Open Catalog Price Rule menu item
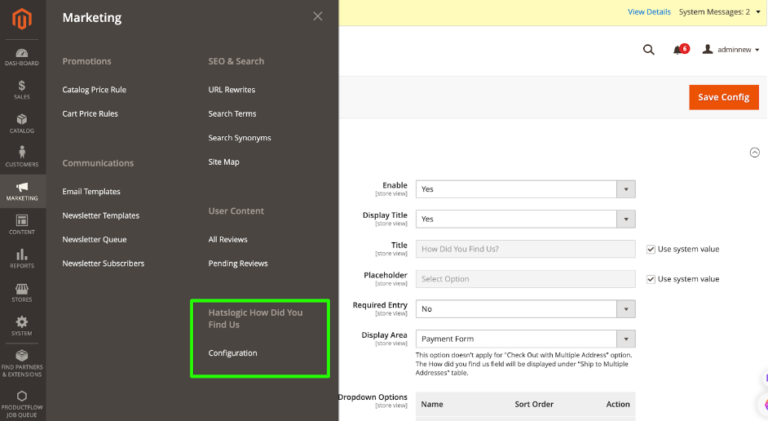 pyautogui.click(x=94, y=90)
